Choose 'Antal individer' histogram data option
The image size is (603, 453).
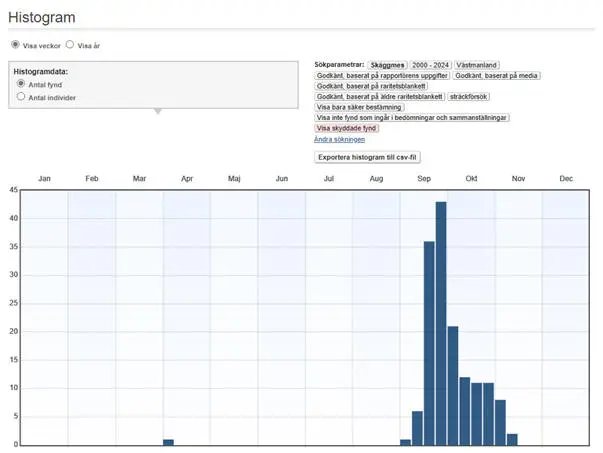click(x=21, y=97)
